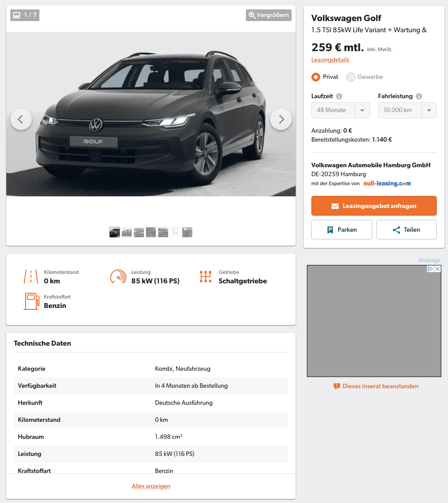Select the last gallery thumbnail
Screen dimensions: 448x503
tap(187, 232)
